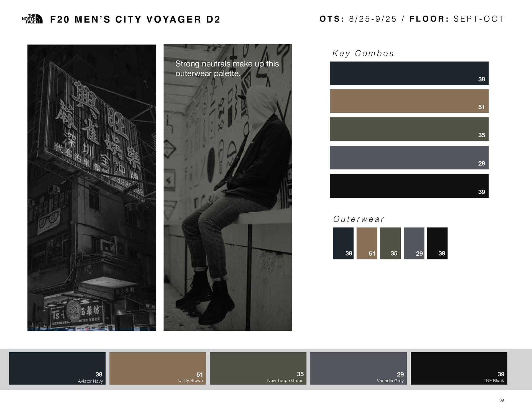Click the page number 39 at the bottom right
The image size is (532, 411).
point(502,400)
